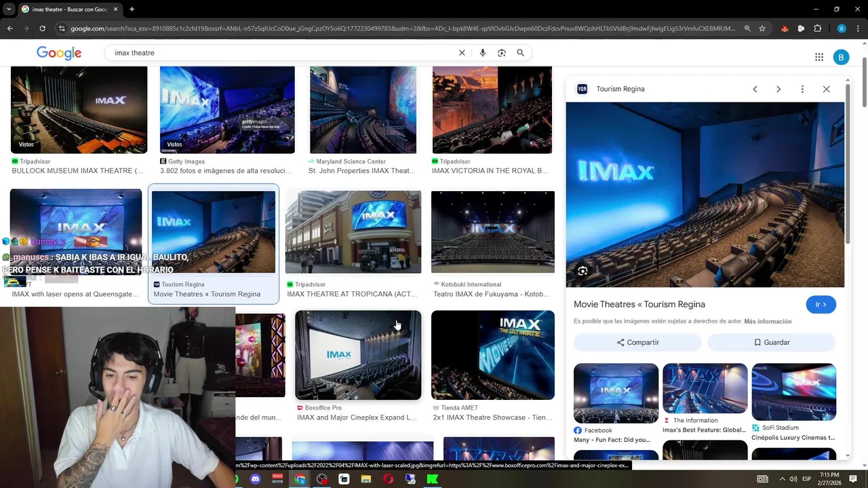Click the browser back arrow
Image resolution: width=868 pixels, height=488 pixels.
[x=9, y=28]
